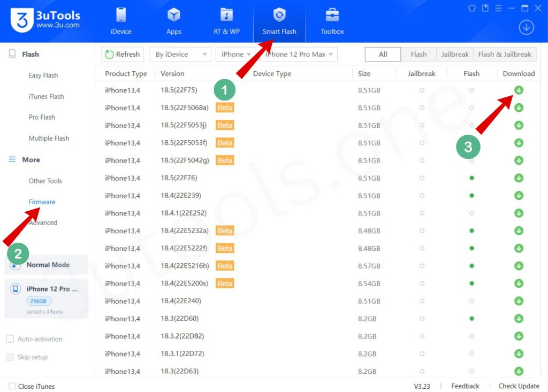Open the iDevice section
548x392 pixels.
(121, 21)
